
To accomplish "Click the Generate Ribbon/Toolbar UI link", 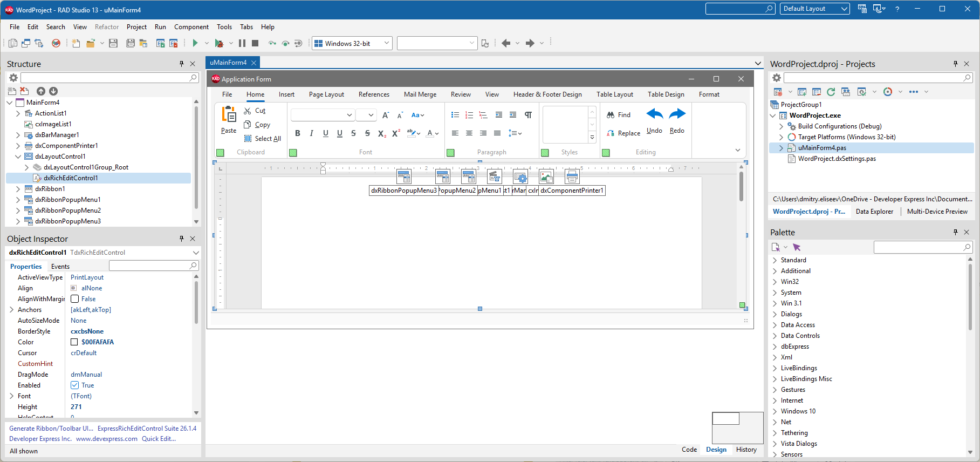I will coord(51,429).
